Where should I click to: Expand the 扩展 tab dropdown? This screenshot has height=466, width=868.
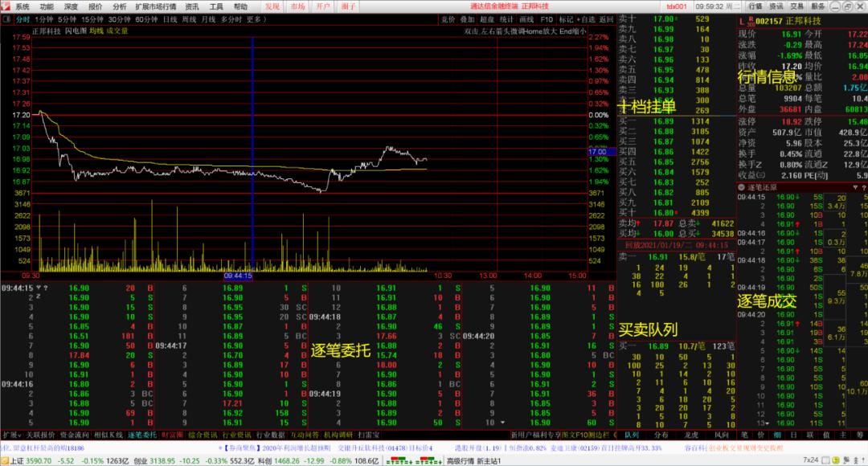11,435
